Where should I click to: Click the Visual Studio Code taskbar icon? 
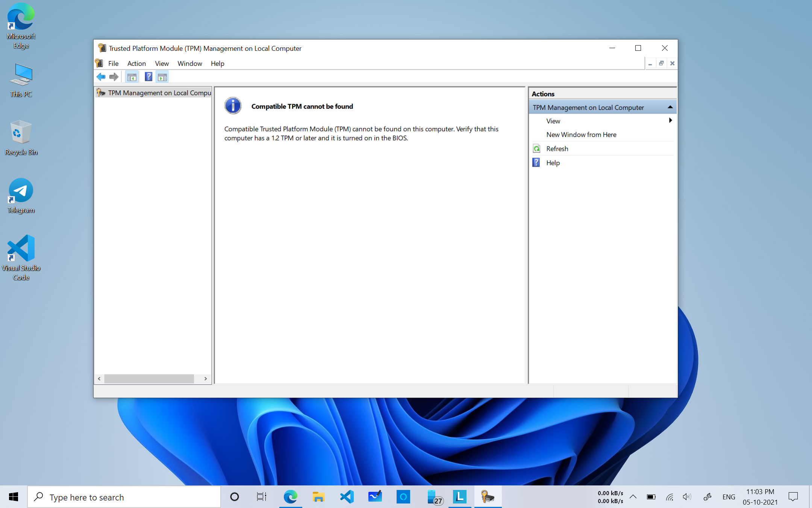pyautogui.click(x=347, y=497)
